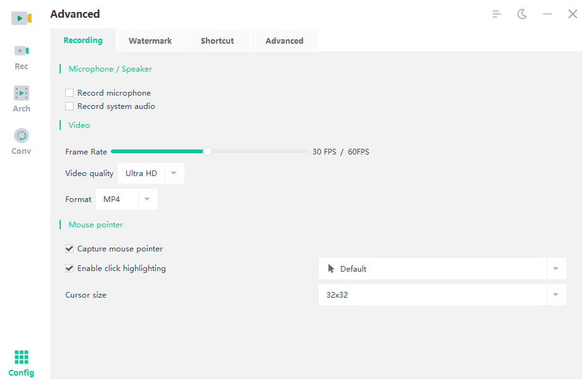Expand the Format dropdown showing MP4
Image resolution: width=588 pixels, height=385 pixels.
click(147, 199)
